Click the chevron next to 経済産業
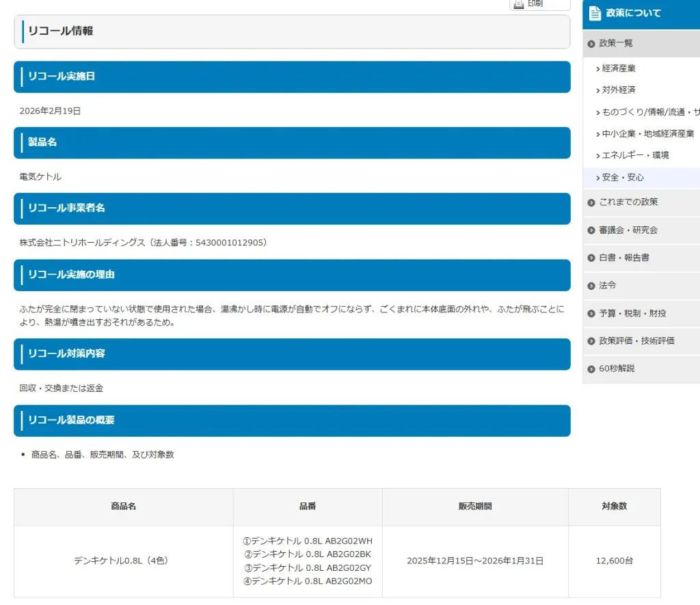Screen dimensions: 700x605 tap(598, 69)
